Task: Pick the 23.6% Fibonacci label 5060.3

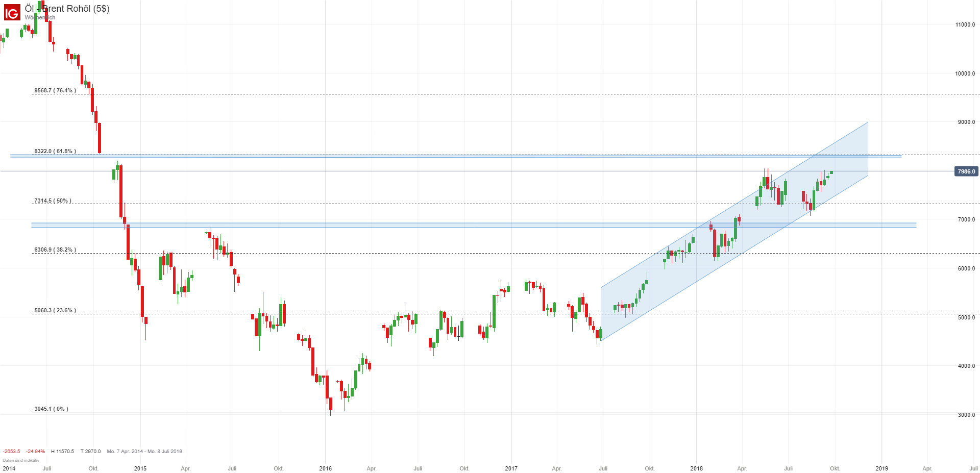Action: coord(55,311)
